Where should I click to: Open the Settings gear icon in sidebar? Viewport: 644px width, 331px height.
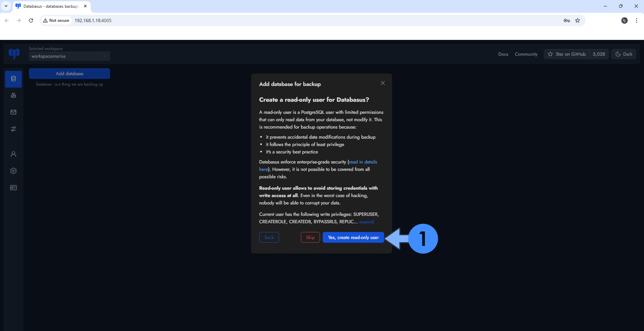(x=13, y=171)
